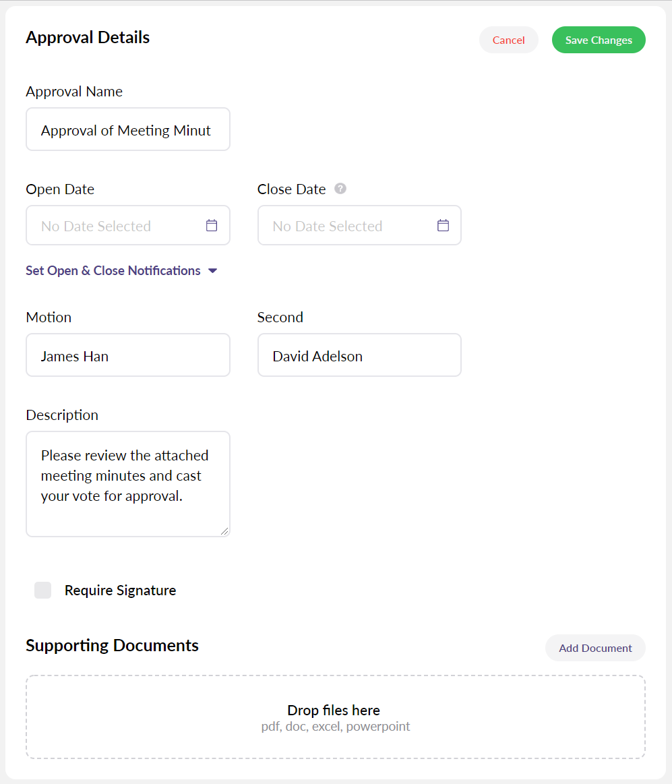Click Set Open & Close Notifications link text
The image size is (672, 784).
[113, 271]
